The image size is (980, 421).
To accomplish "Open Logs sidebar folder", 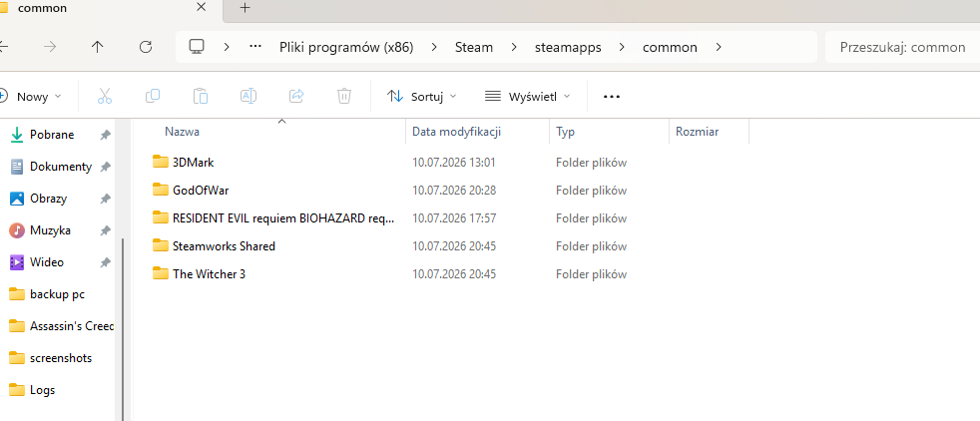I will point(43,390).
